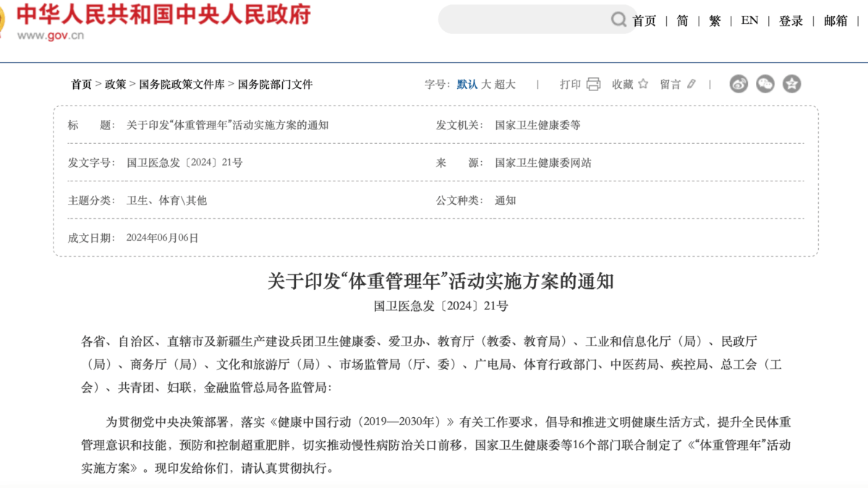Go to 政策 in the breadcrumb
This screenshot has width=868, height=488.
(115, 85)
